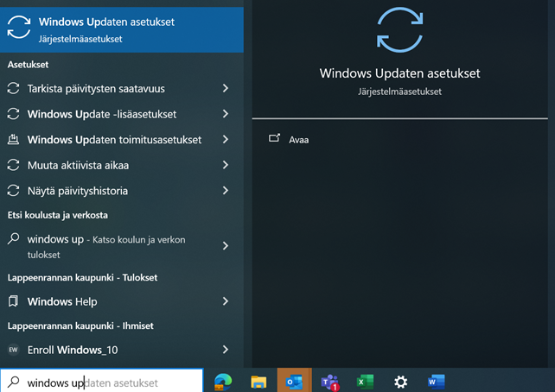The width and height of the screenshot is (555, 392).
Task: Click the Etsi koulusta ja verkosta header
Action: (x=58, y=215)
